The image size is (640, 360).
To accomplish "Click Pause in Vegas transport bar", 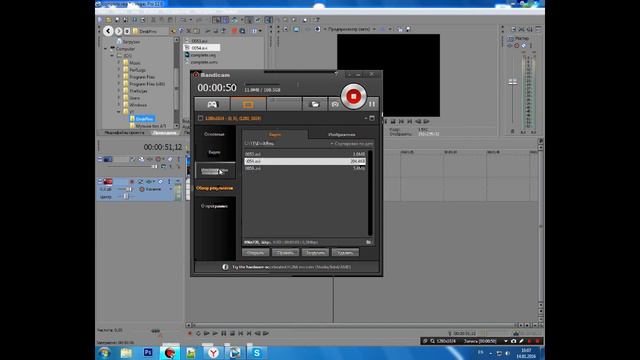I will pyautogui.click(x=224, y=333).
